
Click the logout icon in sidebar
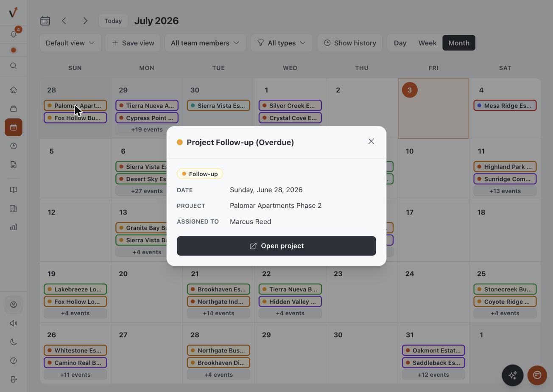point(14,379)
